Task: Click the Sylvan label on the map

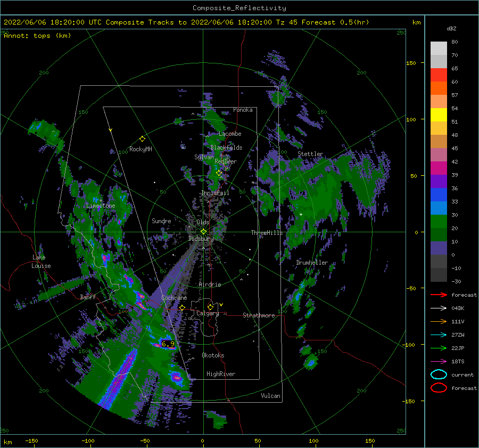Action: point(204,157)
